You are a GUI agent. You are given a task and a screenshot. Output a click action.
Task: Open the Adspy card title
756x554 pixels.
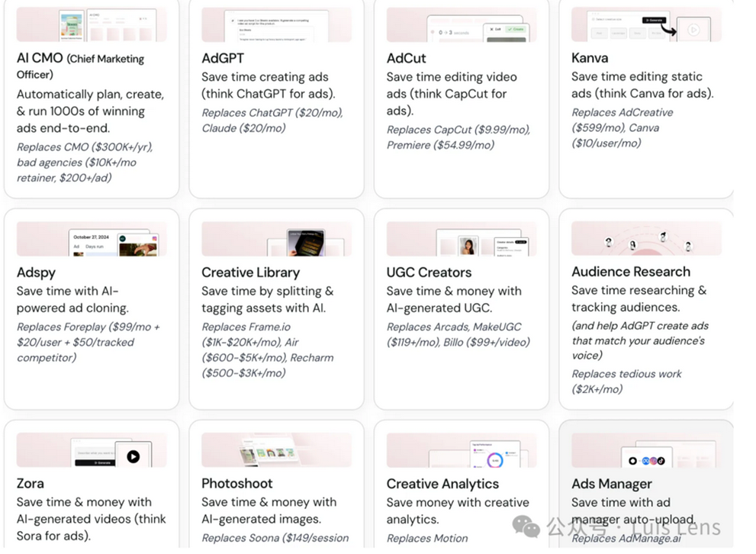point(36,272)
